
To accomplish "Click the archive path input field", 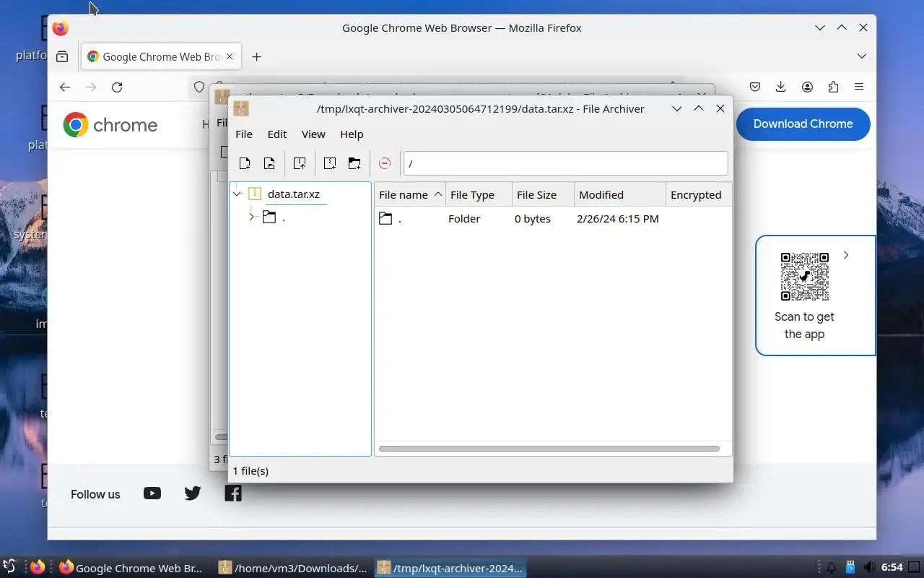I will click(565, 163).
